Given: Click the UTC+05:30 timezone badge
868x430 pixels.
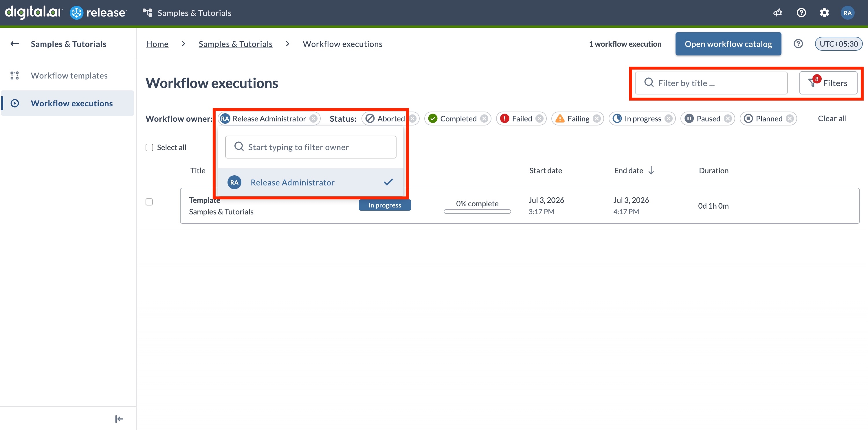Looking at the screenshot, I should point(838,44).
